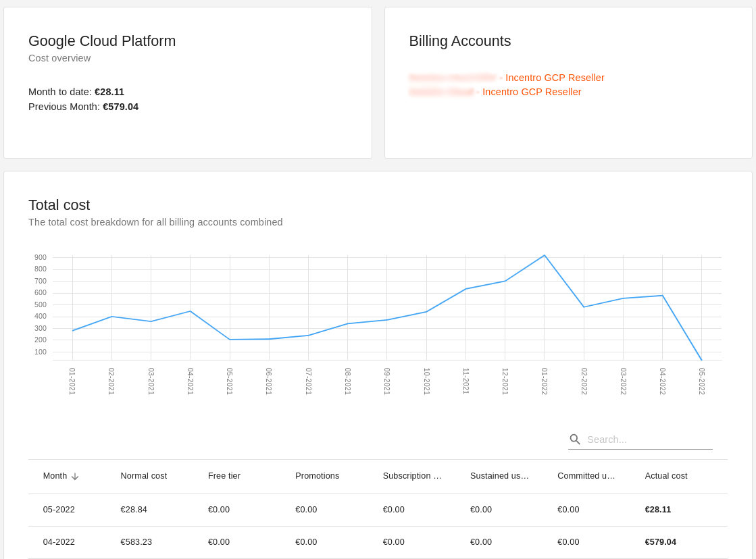Sort the table by Actual cost

[665, 476]
